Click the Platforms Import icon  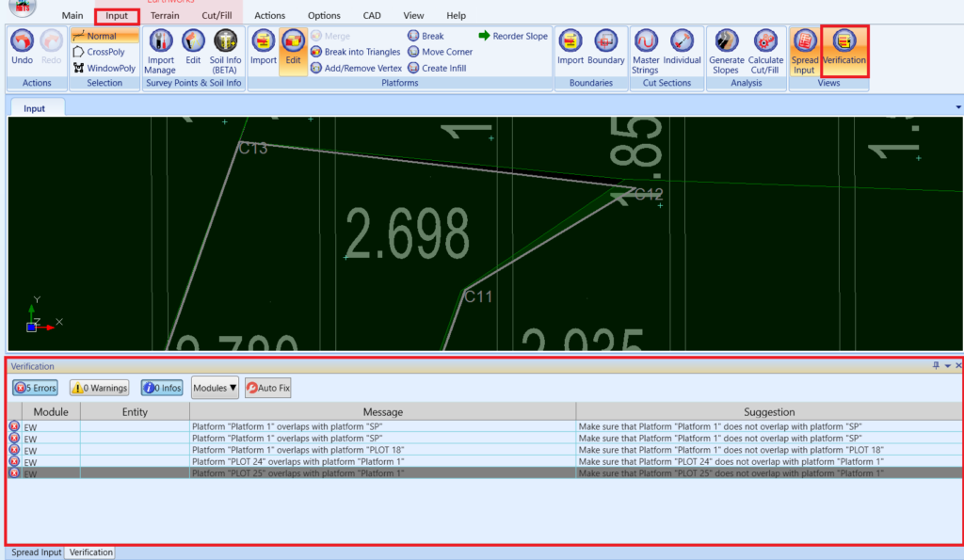coord(264,47)
